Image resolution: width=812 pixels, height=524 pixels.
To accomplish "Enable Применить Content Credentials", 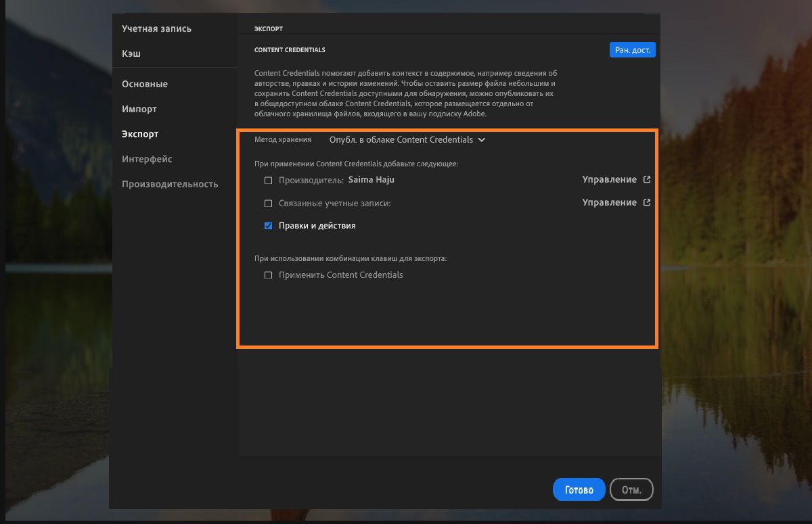I will click(x=269, y=275).
